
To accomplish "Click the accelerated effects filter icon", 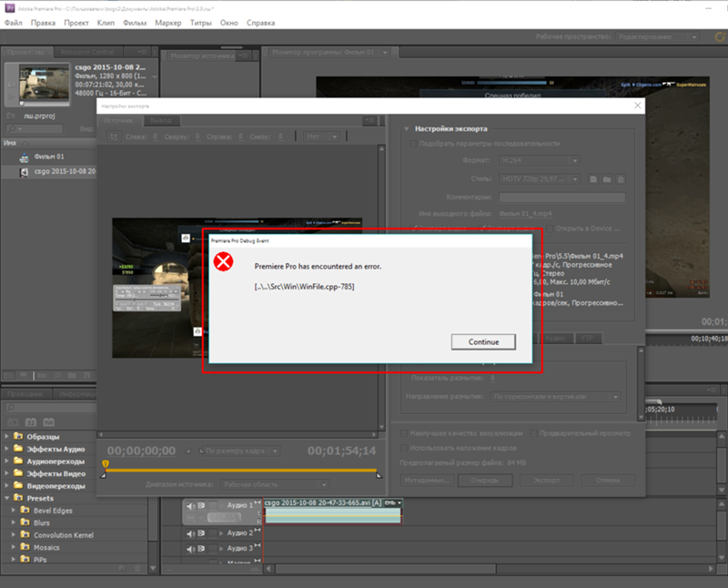I will click(13, 422).
